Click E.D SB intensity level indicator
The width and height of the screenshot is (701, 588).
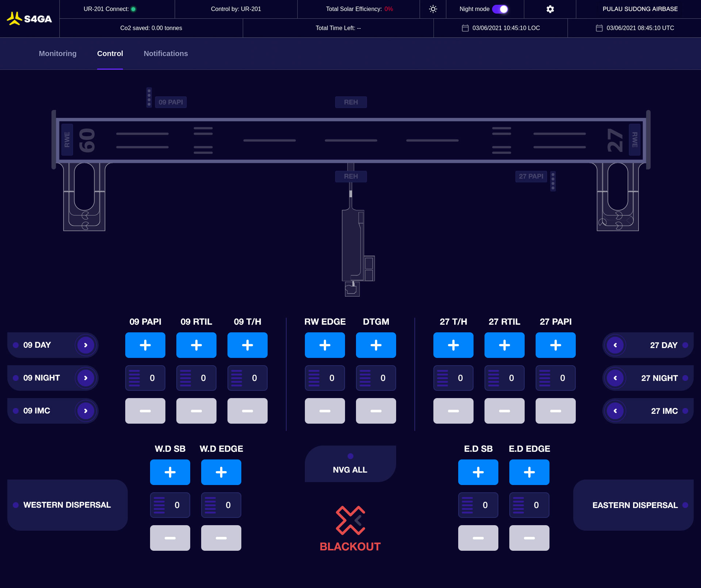(x=478, y=505)
